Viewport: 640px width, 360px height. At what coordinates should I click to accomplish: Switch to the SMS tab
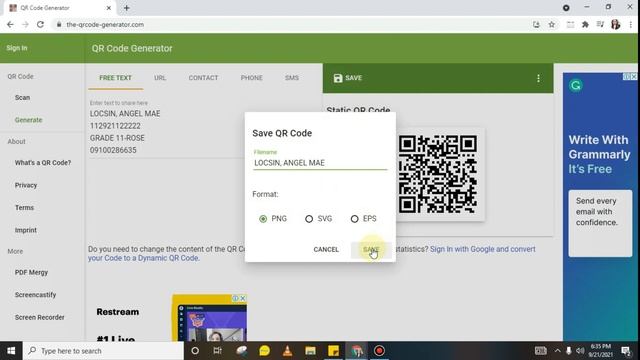point(292,78)
